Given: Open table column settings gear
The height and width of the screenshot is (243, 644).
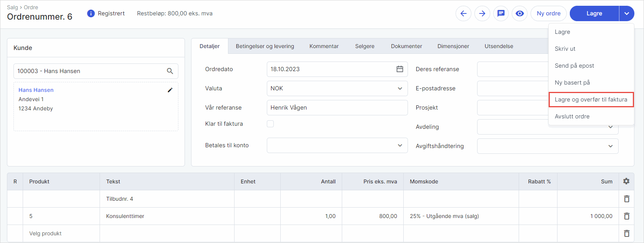Looking at the screenshot, I should [x=626, y=181].
